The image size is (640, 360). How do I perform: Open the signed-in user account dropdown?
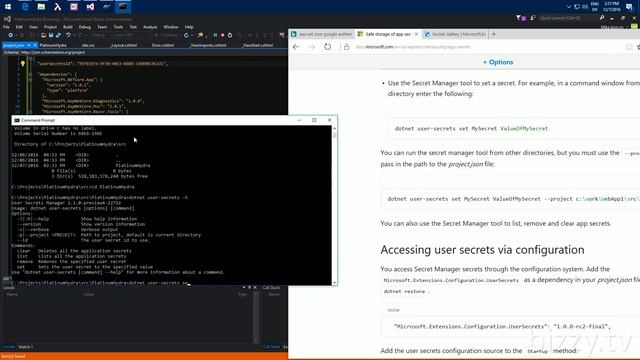(616, 27)
